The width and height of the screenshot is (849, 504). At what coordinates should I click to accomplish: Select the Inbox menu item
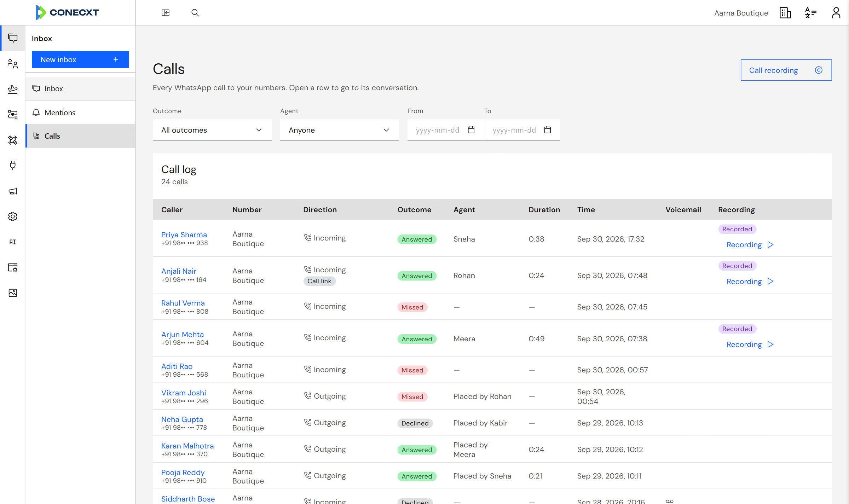coord(81,89)
